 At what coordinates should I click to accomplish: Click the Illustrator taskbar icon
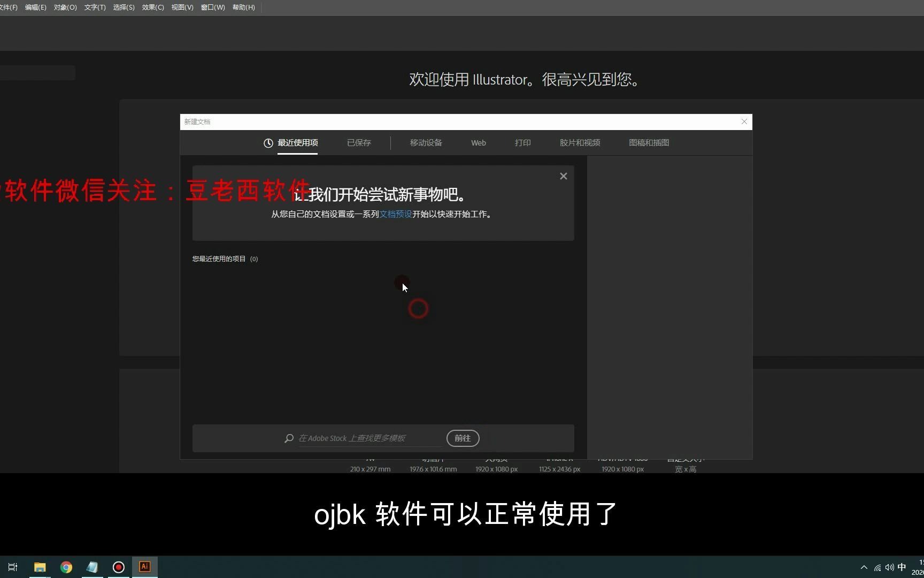[x=145, y=567]
